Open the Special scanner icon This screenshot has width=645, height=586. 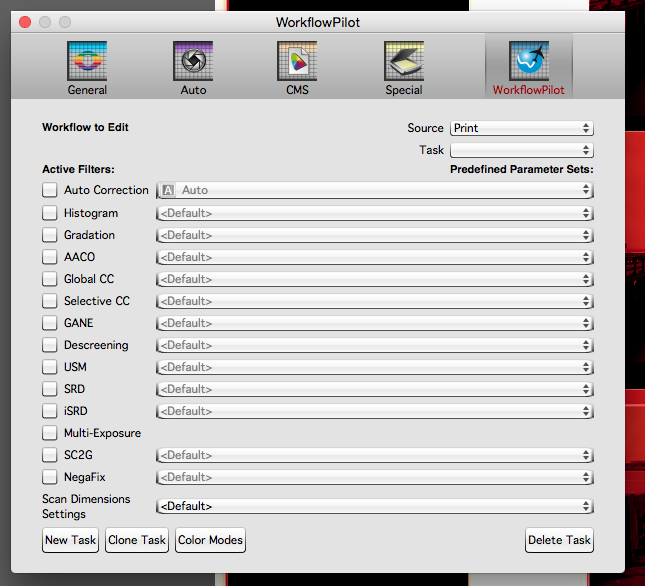click(404, 61)
